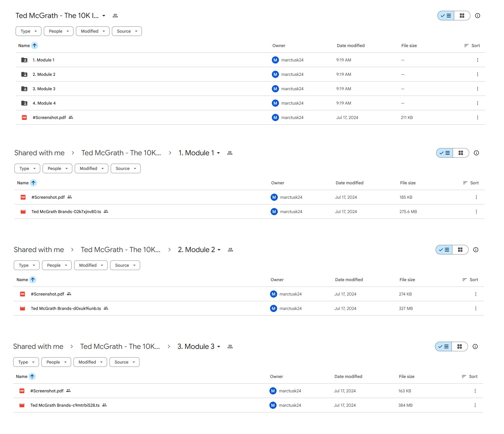Expand the Ted McGrath - The 10K title dropdown
The height and width of the screenshot is (434, 504).
click(104, 16)
